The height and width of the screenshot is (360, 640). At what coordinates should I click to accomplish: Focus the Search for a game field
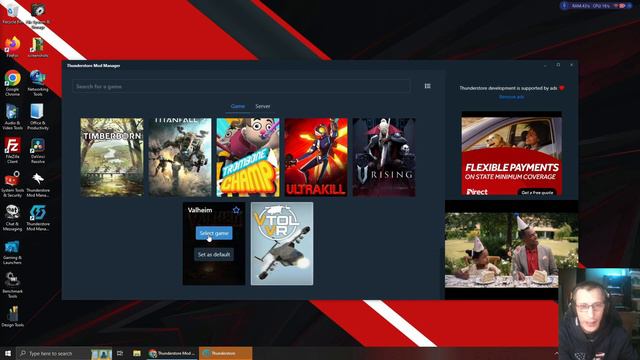(242, 87)
